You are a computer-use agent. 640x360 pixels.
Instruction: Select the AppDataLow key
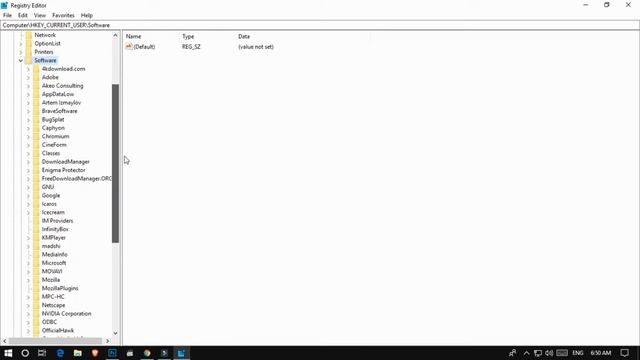(58, 94)
